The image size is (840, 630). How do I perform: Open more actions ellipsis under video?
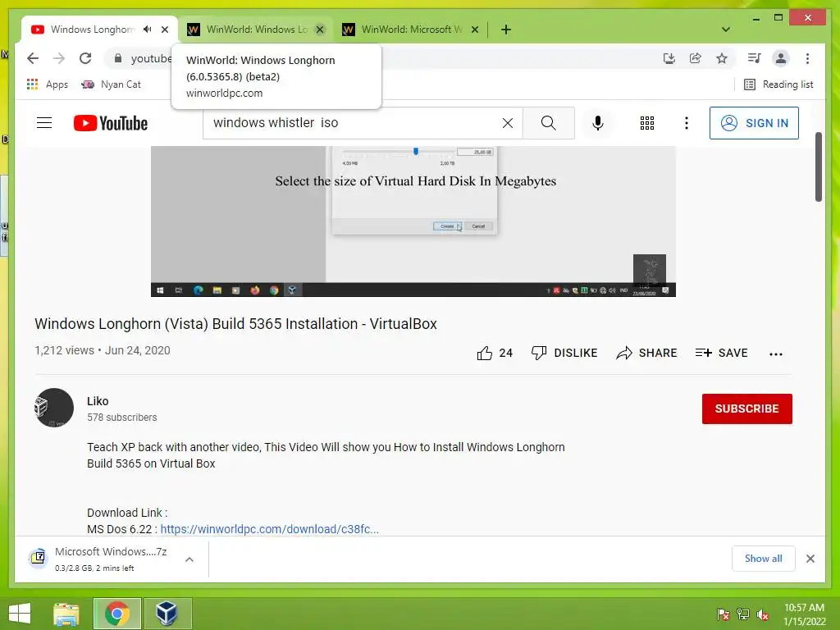776,354
